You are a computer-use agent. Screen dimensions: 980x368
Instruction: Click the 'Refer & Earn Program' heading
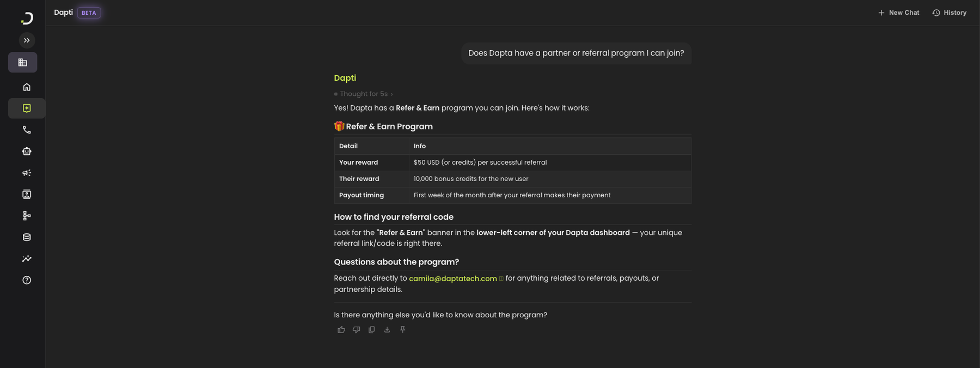(389, 126)
